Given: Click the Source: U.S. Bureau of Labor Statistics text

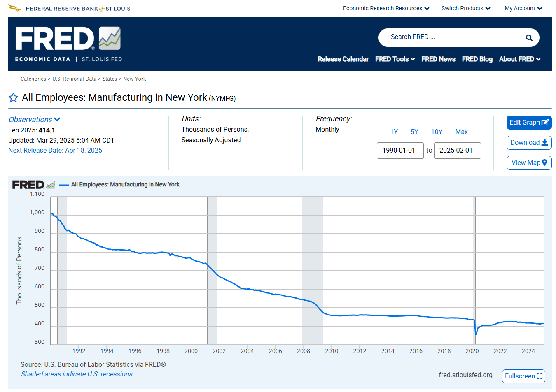Looking at the screenshot, I should tap(93, 365).
